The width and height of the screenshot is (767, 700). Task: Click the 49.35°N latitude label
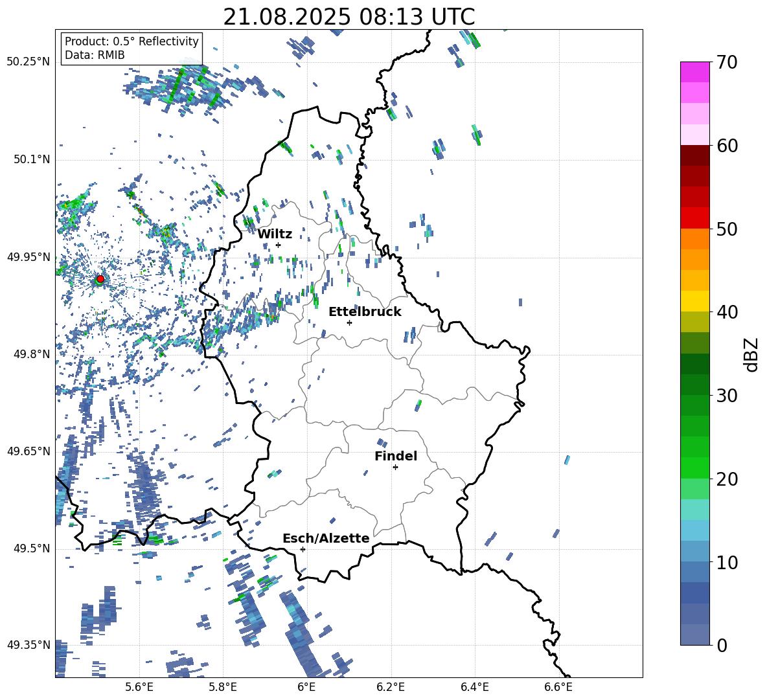pos(29,645)
